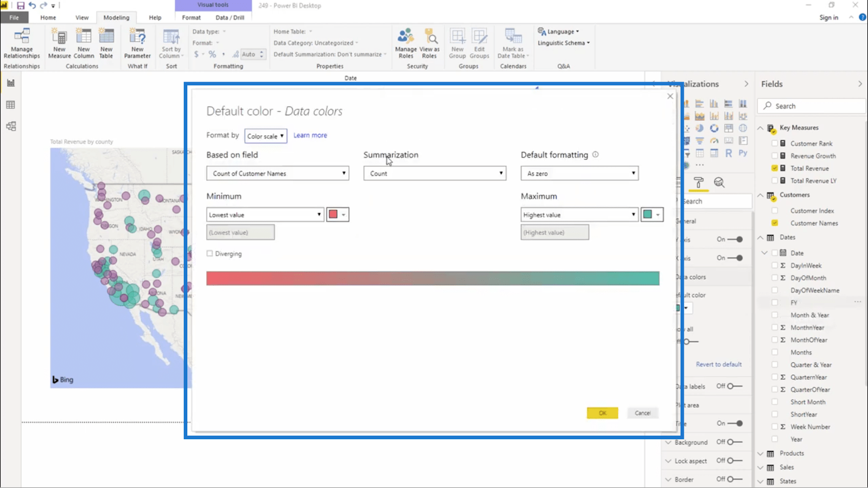Click the Undo icon in title bar

pyautogui.click(x=32, y=5)
